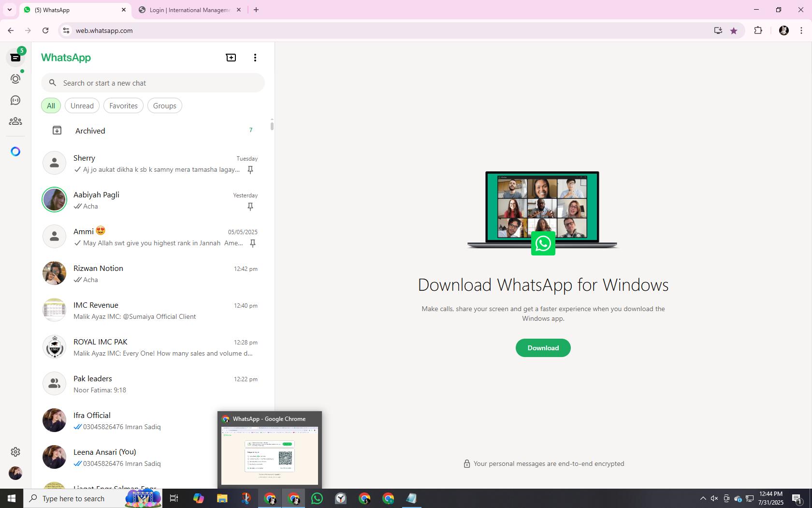Focus the Search or start a new chat field
This screenshot has height=508, width=812.
(x=153, y=83)
